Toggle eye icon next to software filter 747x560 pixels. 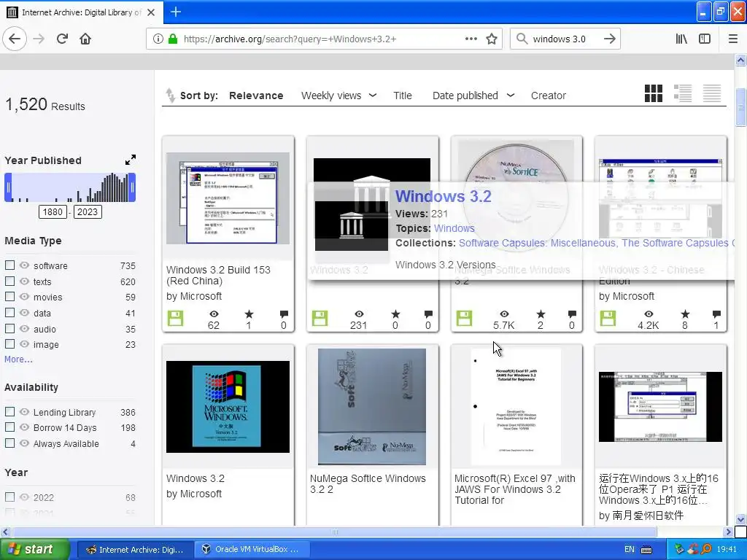coord(24,265)
